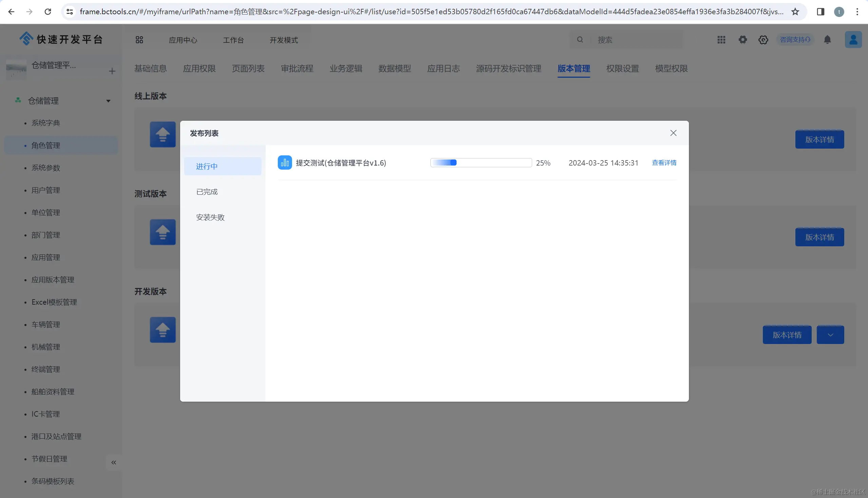The image size is (868, 498).
Task: Select the 进行中 tab
Action: click(207, 167)
